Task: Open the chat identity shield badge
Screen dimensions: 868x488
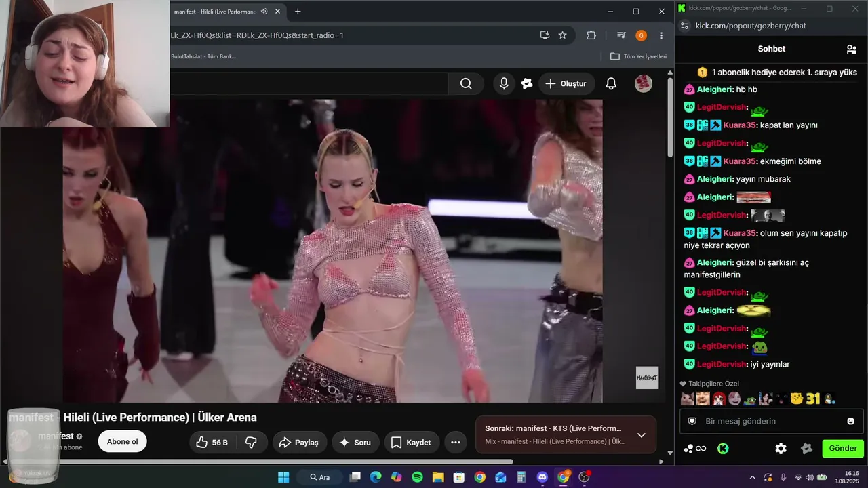Action: coord(692,421)
